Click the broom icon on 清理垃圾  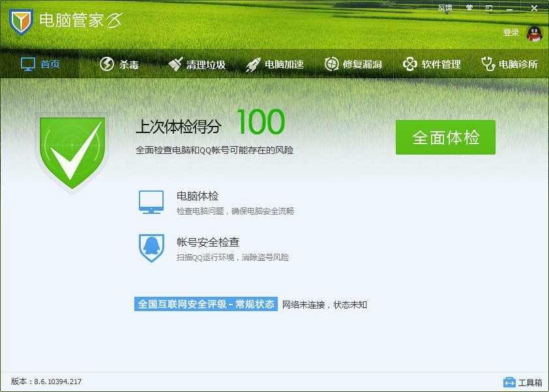click(175, 63)
